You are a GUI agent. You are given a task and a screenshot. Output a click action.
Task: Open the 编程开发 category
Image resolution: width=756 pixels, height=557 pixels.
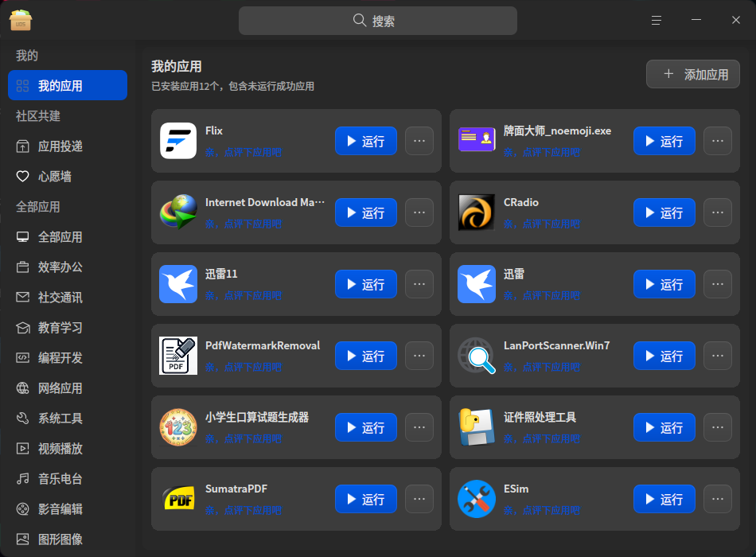tap(68, 358)
